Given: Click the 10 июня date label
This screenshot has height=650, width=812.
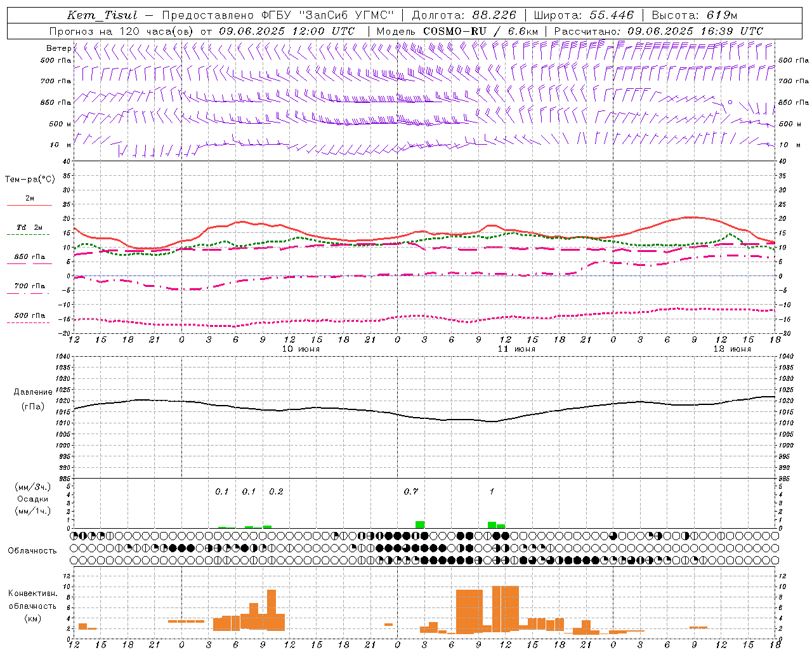Looking at the screenshot, I should pos(301,348).
